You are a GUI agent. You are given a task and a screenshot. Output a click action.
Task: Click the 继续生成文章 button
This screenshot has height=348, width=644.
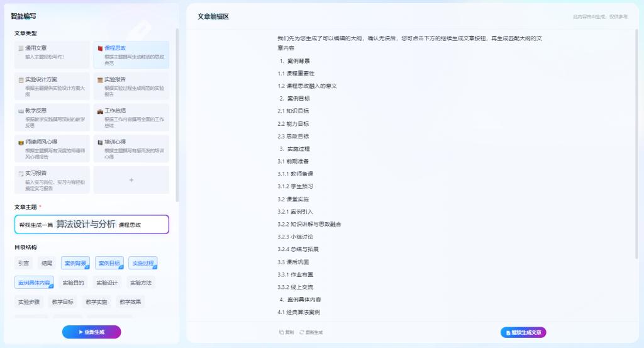(x=523, y=332)
